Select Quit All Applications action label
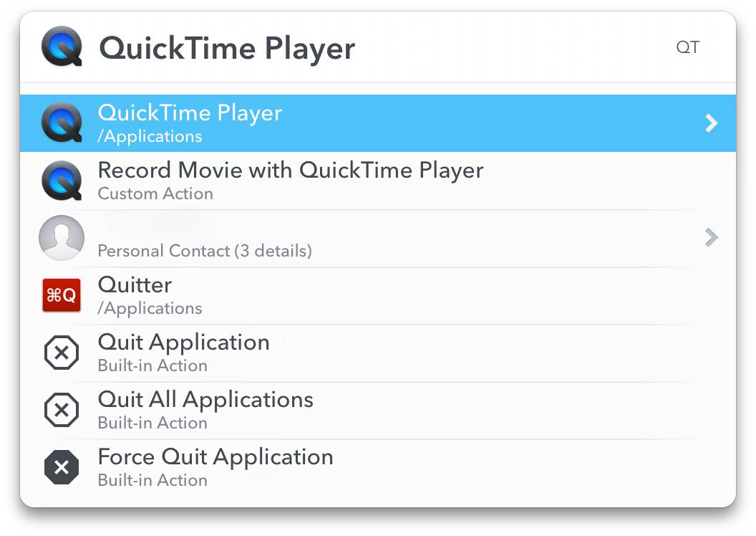 pos(205,400)
